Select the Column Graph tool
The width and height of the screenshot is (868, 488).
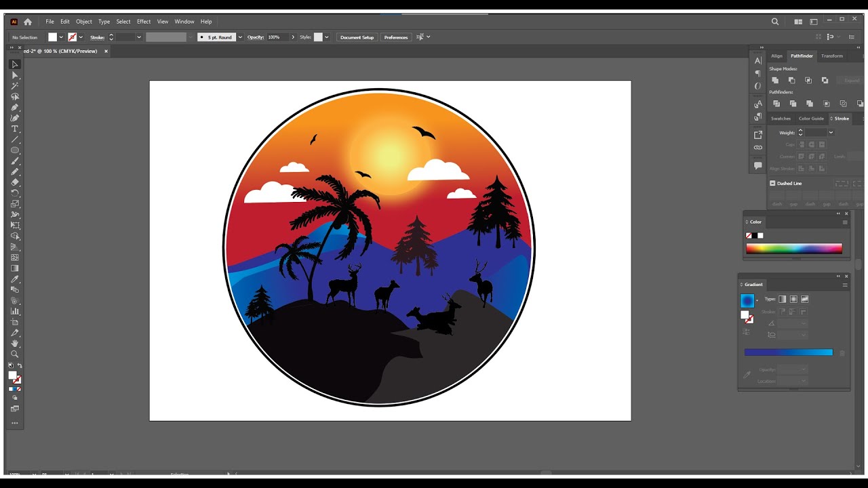coord(15,311)
